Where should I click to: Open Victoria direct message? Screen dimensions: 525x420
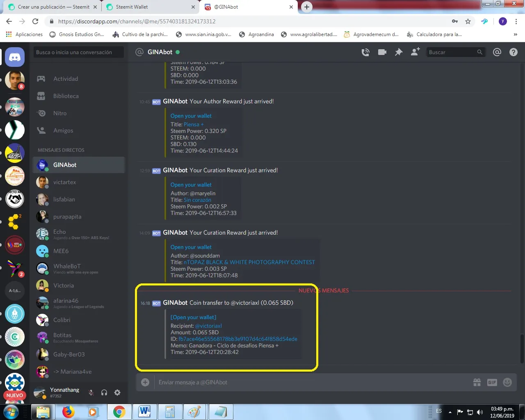coord(78,285)
